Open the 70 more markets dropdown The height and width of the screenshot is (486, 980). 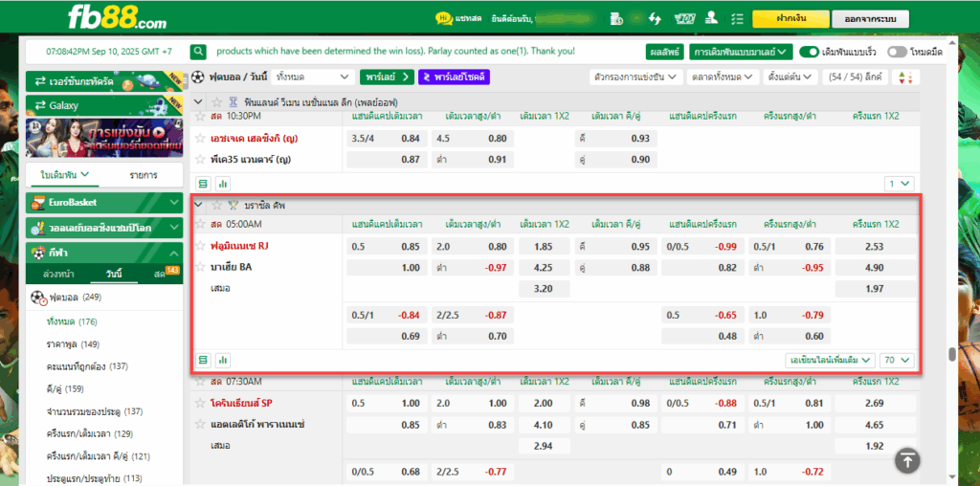click(897, 360)
